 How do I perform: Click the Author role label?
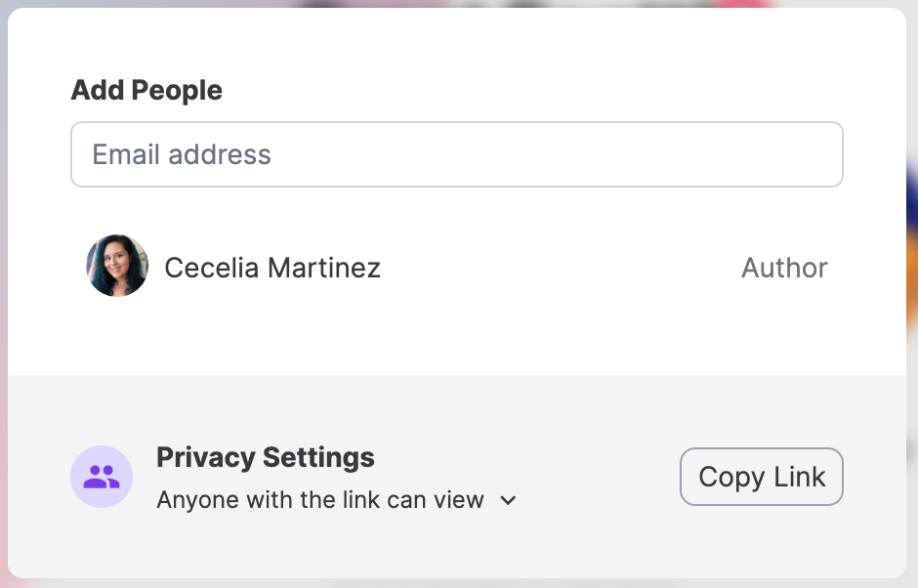784,269
